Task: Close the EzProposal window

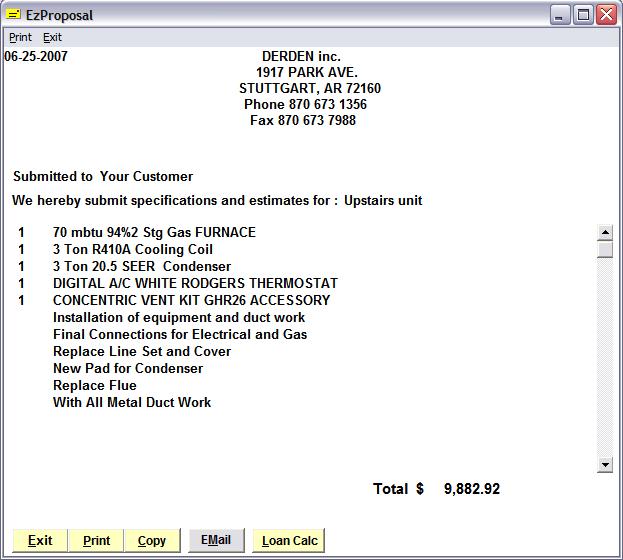Action: (x=606, y=15)
